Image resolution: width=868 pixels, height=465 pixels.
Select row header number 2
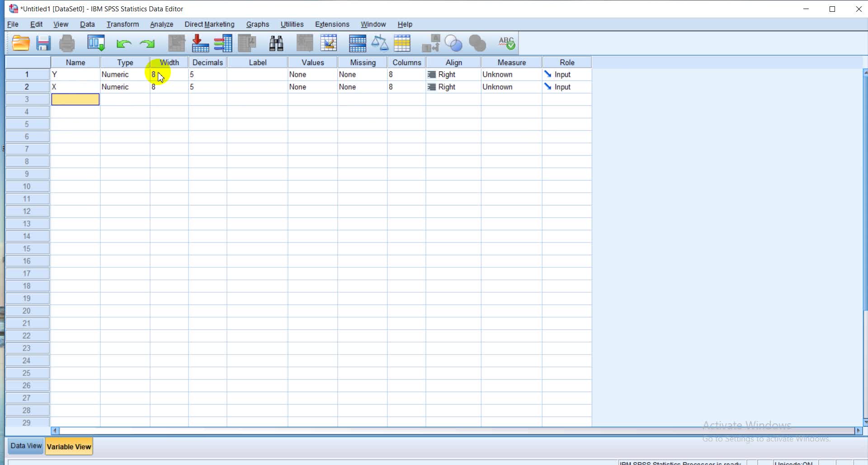(27, 87)
